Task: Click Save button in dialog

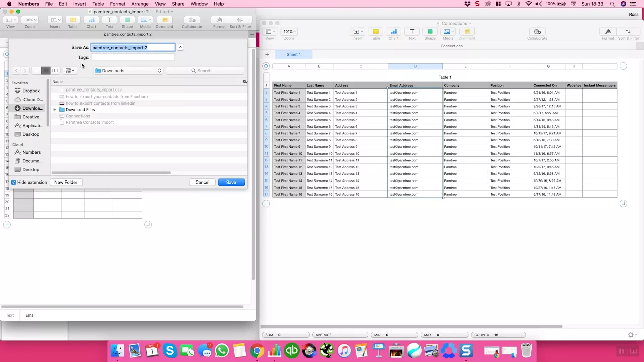Action: click(231, 182)
